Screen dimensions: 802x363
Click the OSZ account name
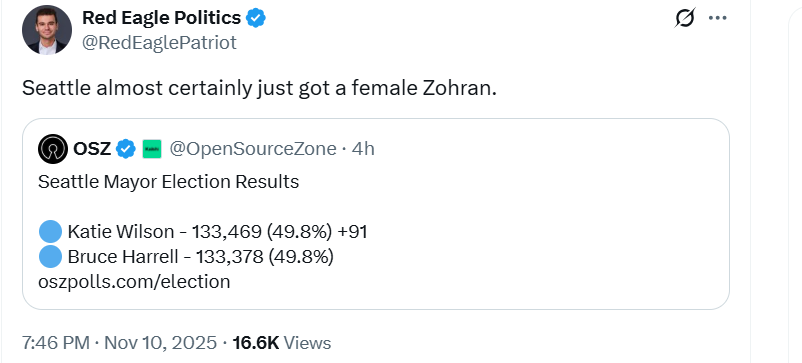click(92, 149)
